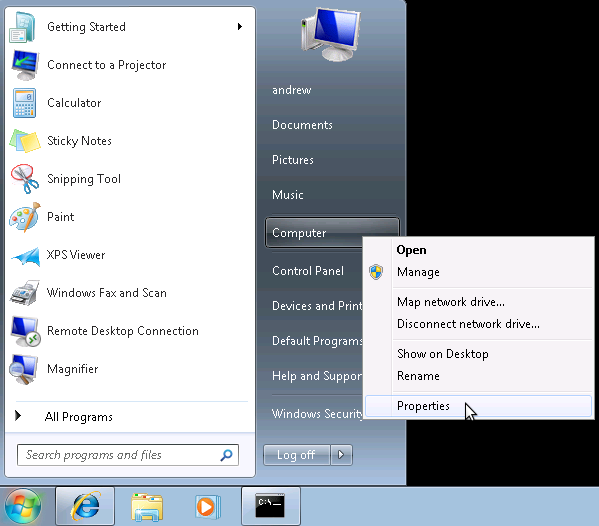Click the Paint palette icon
This screenshot has height=526, width=599.
click(x=24, y=217)
